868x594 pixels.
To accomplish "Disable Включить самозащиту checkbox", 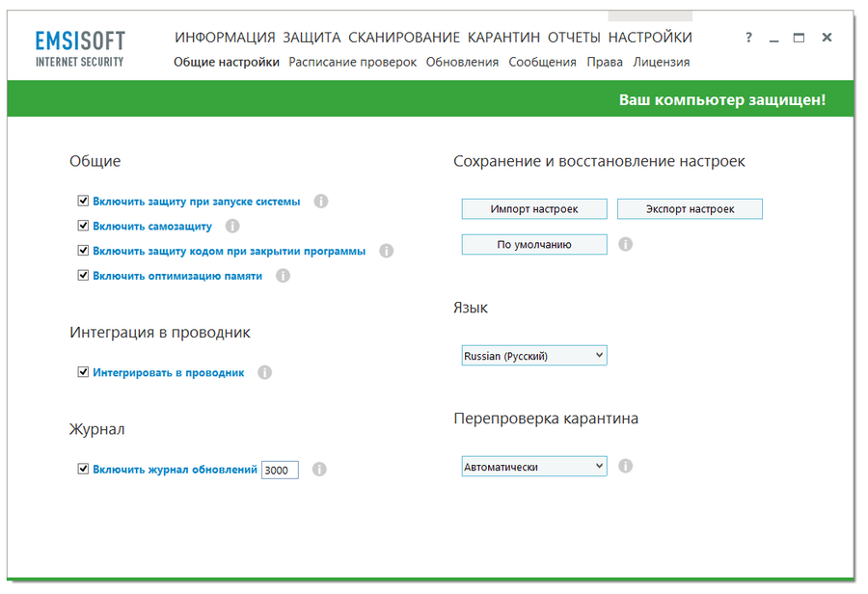I will 82,226.
